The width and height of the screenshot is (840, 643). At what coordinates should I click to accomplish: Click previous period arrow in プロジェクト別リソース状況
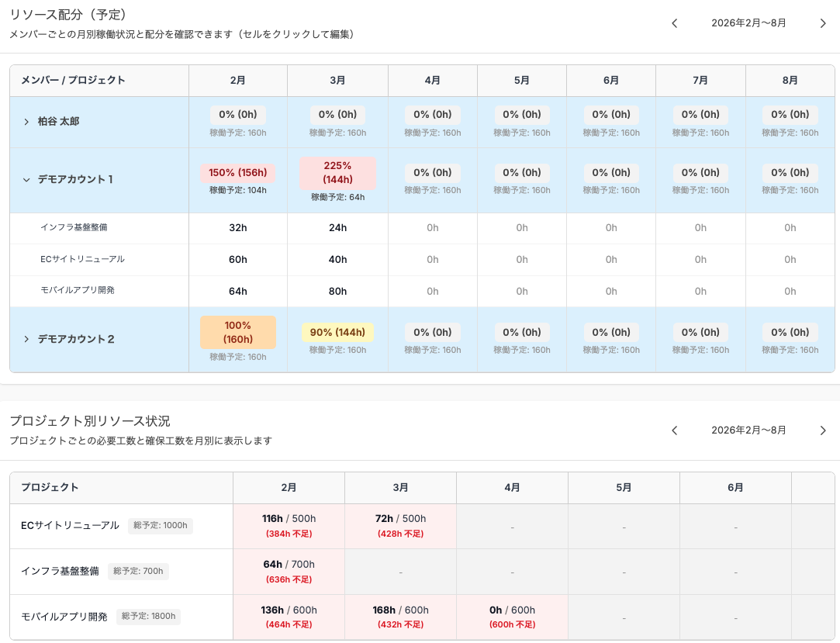click(674, 430)
